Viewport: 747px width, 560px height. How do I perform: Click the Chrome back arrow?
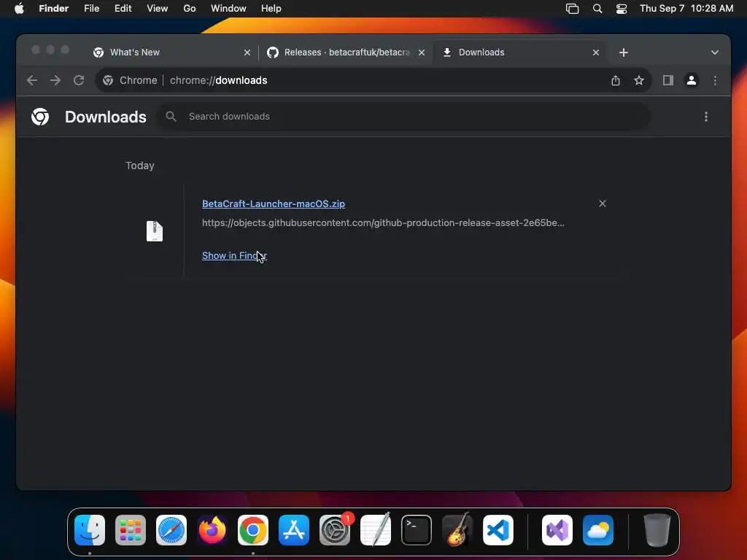coord(32,80)
